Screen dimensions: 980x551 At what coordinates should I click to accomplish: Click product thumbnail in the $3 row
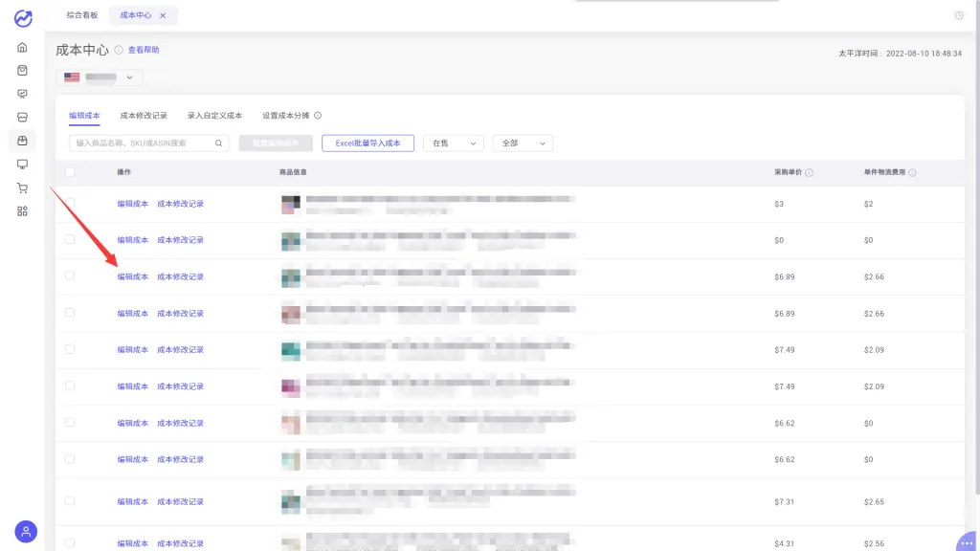291,205
